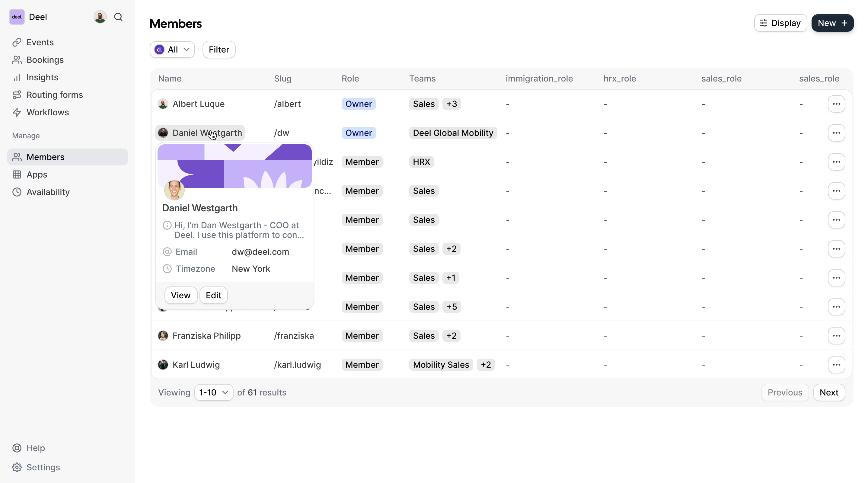Screen dimensions: 868x483
Task: Open the actions menu for Karl Ludwig's row
Action: (x=836, y=364)
